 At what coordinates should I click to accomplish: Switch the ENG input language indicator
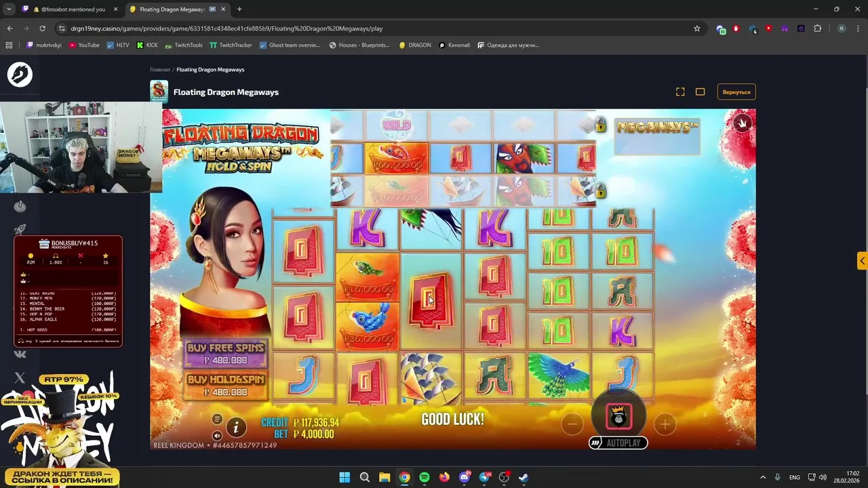pyautogui.click(x=794, y=477)
